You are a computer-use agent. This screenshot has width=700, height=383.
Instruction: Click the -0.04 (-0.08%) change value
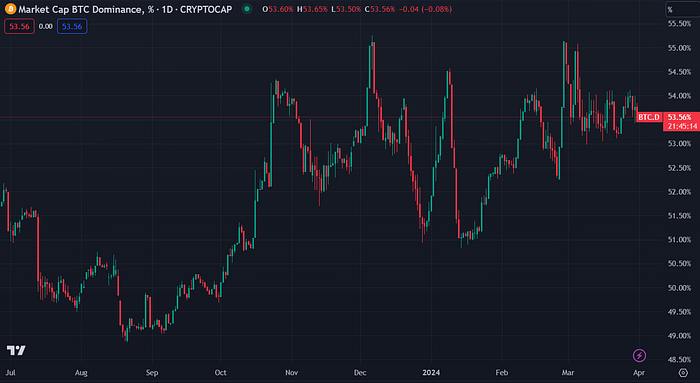425,9
